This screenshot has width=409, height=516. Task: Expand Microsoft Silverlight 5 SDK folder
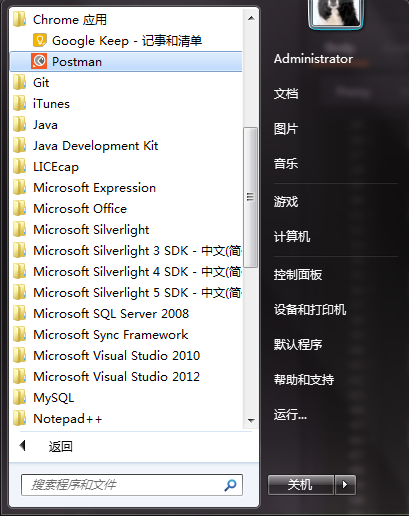click(137, 293)
